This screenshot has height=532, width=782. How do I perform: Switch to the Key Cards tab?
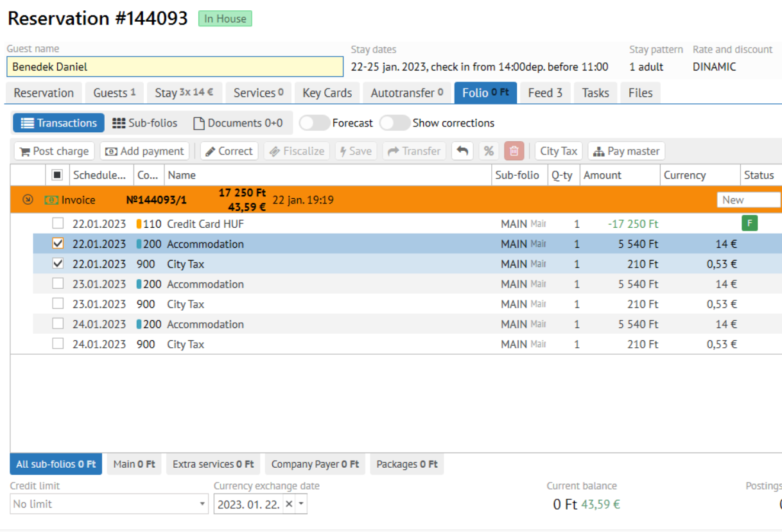point(327,93)
